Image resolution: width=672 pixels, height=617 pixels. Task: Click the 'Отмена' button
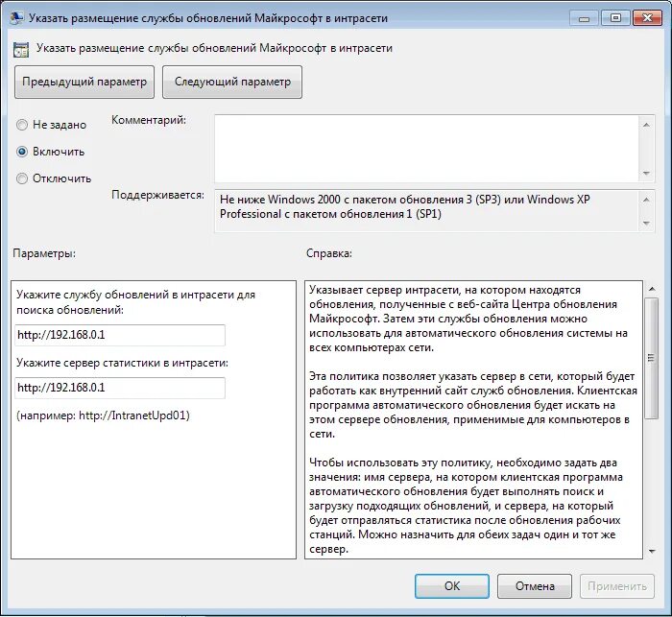535,586
